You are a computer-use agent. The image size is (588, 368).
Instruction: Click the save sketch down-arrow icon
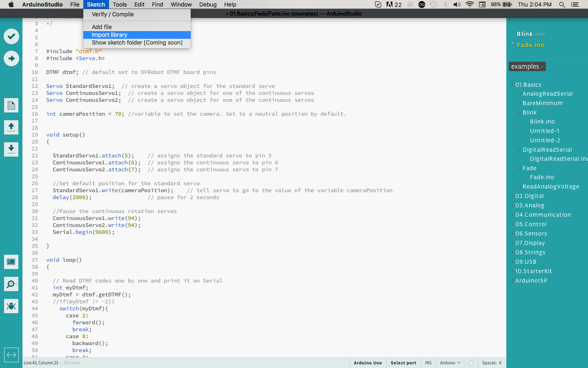(x=11, y=149)
